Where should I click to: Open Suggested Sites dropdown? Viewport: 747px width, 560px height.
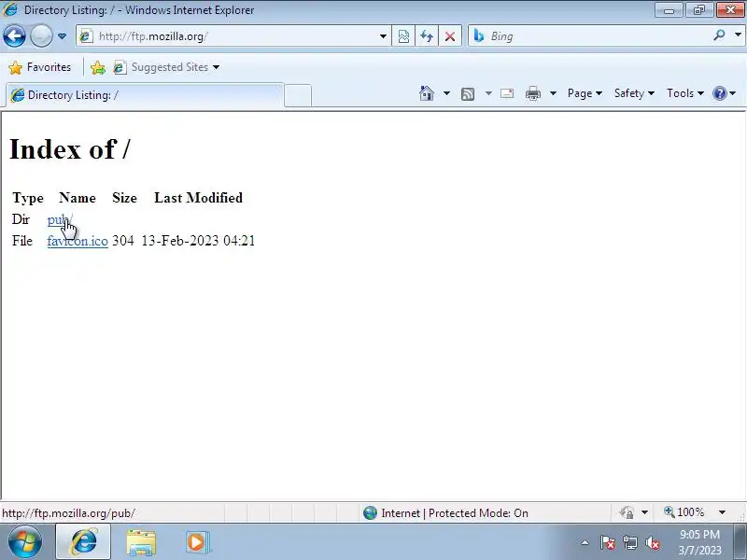click(167, 67)
